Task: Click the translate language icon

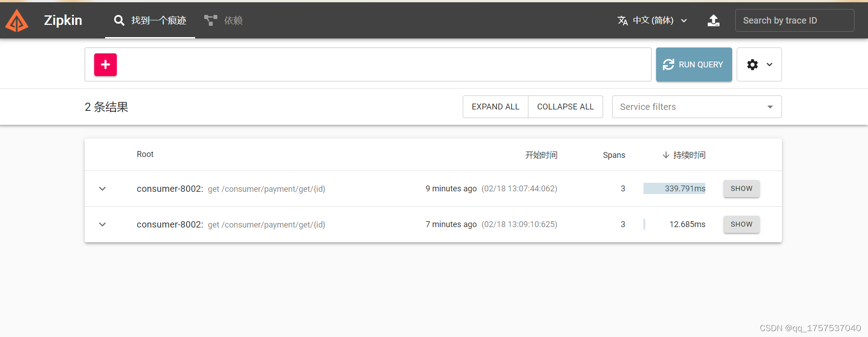Action: pos(623,20)
